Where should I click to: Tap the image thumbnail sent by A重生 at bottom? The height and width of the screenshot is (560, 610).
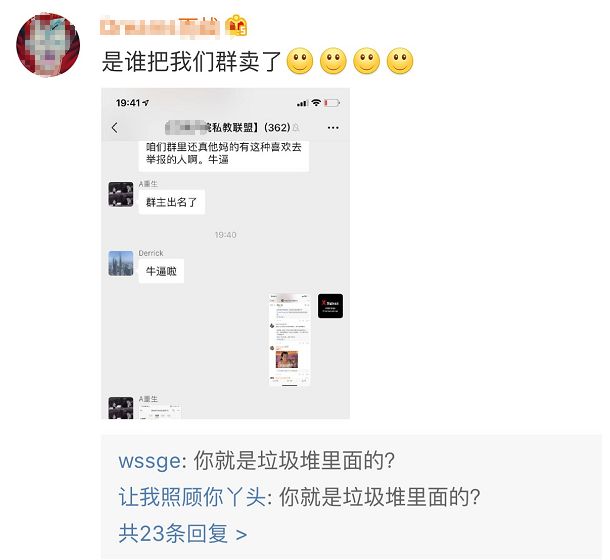[x=160, y=412]
